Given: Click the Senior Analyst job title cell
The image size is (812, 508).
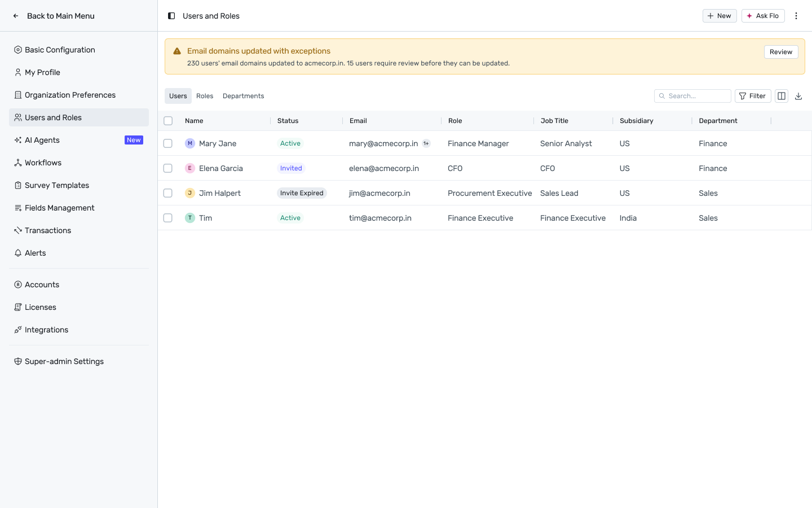Looking at the screenshot, I should (x=566, y=143).
